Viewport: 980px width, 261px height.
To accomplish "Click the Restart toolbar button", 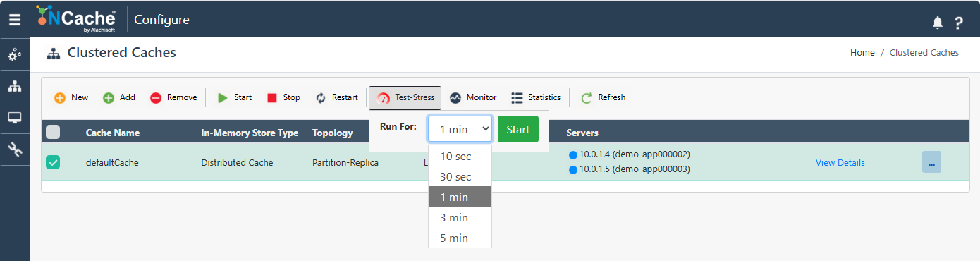I will point(336,97).
